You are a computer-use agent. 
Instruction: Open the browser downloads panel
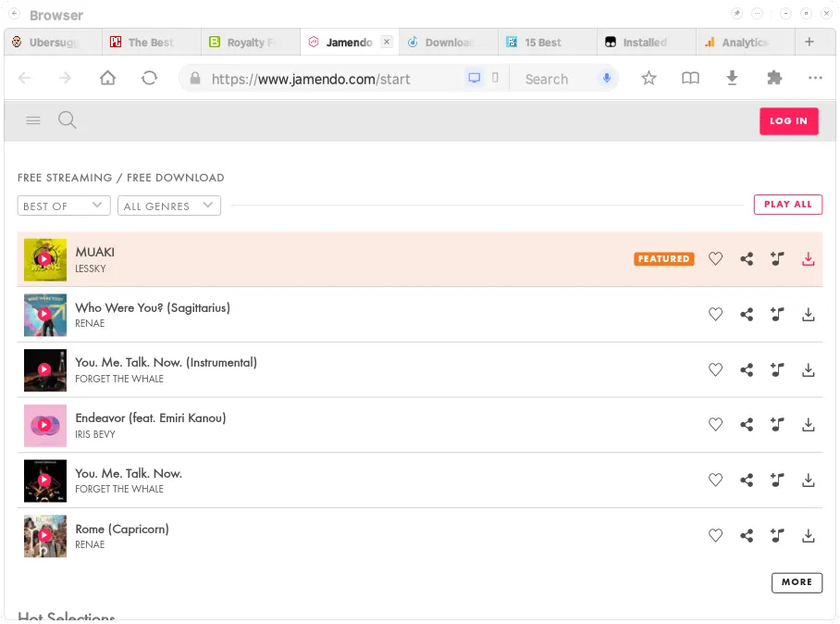732,79
